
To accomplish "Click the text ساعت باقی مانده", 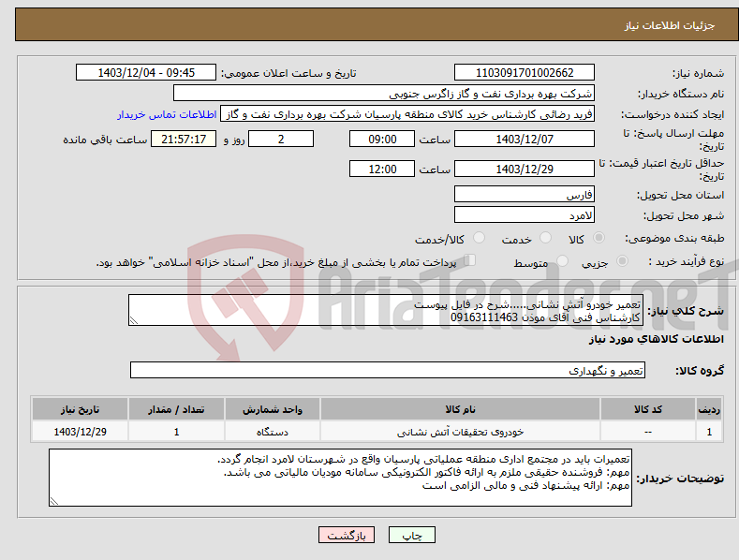I will pos(105,140).
